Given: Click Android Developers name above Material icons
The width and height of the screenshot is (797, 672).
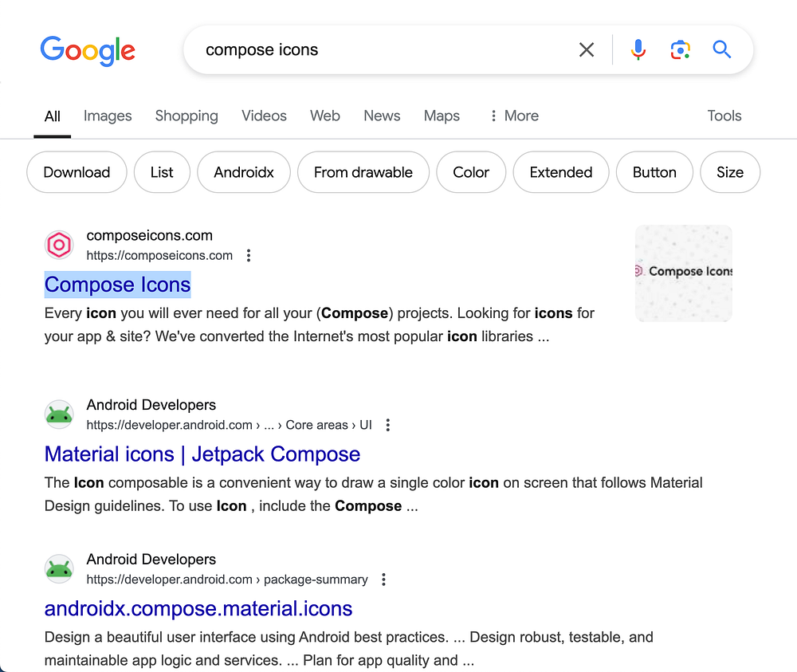Looking at the screenshot, I should coord(151,405).
